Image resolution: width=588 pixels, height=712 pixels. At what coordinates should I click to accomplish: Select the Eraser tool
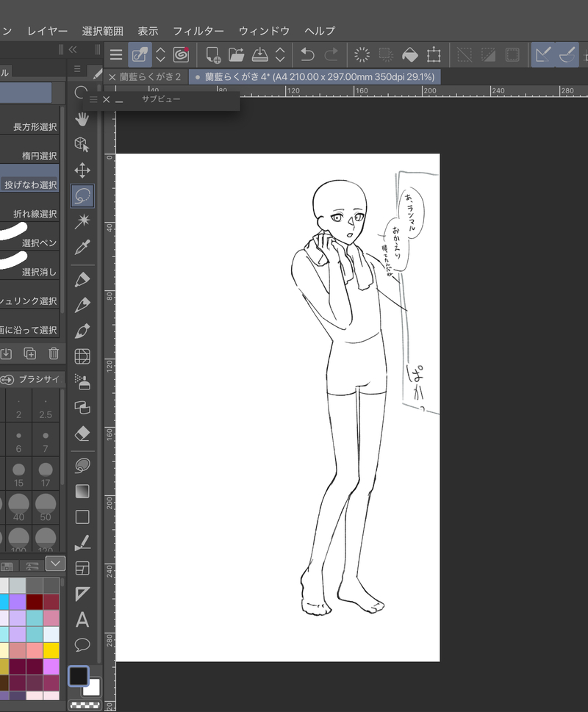tap(82, 434)
